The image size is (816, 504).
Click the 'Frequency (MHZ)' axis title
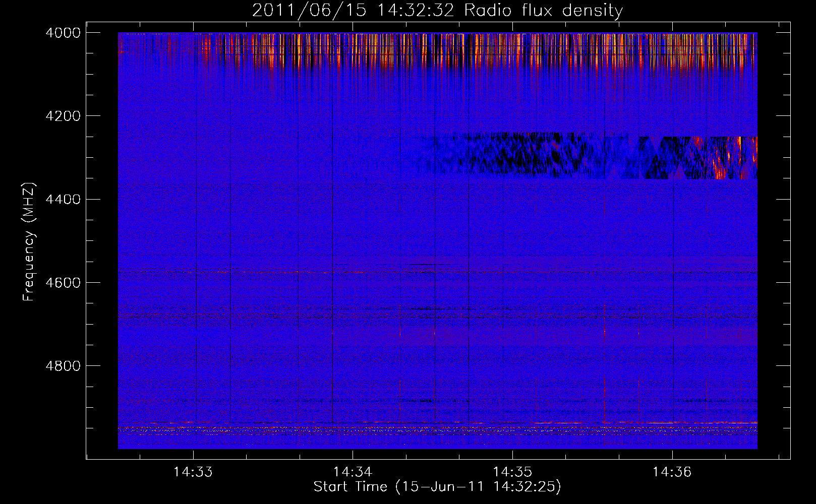[x=29, y=242]
